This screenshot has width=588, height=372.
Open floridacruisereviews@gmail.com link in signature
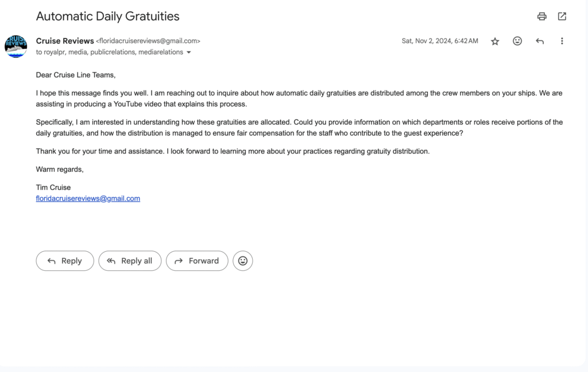(x=88, y=198)
